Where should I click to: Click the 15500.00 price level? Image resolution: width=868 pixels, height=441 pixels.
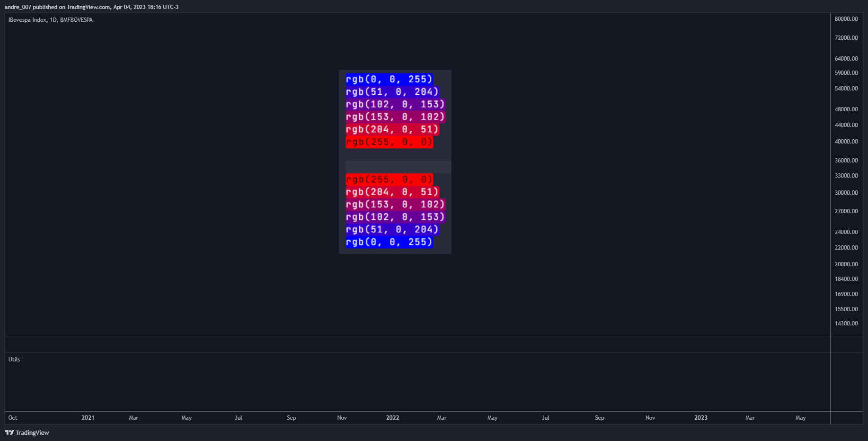pos(846,309)
